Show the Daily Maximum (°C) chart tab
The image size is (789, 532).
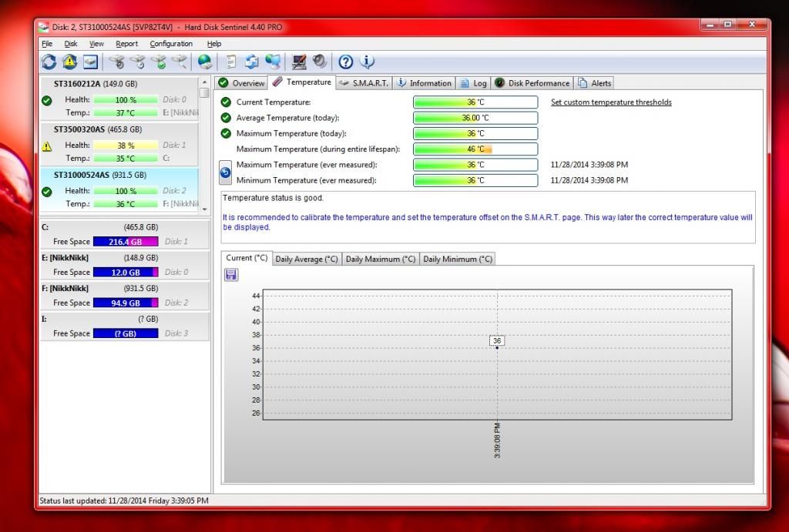click(x=381, y=259)
